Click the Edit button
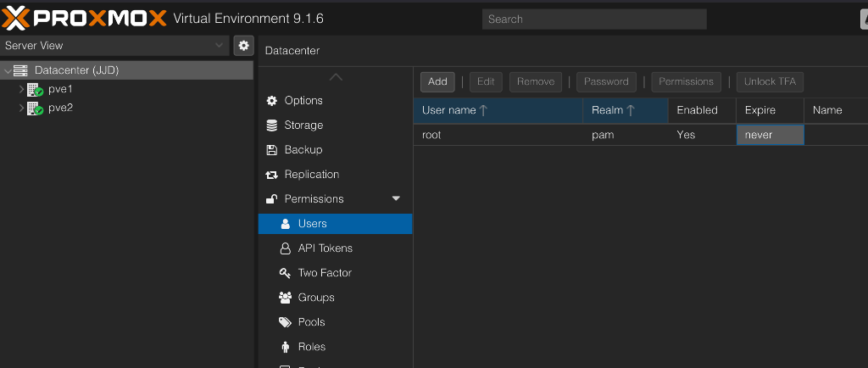 [486, 82]
